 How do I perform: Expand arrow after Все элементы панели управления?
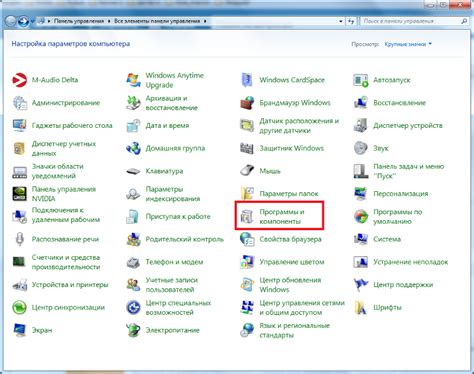click(205, 21)
